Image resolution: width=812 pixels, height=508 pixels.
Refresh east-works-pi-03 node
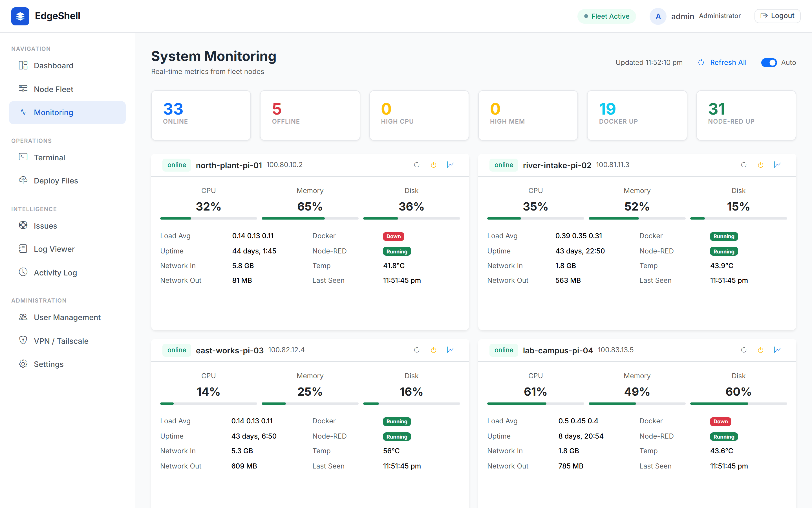[x=417, y=350]
